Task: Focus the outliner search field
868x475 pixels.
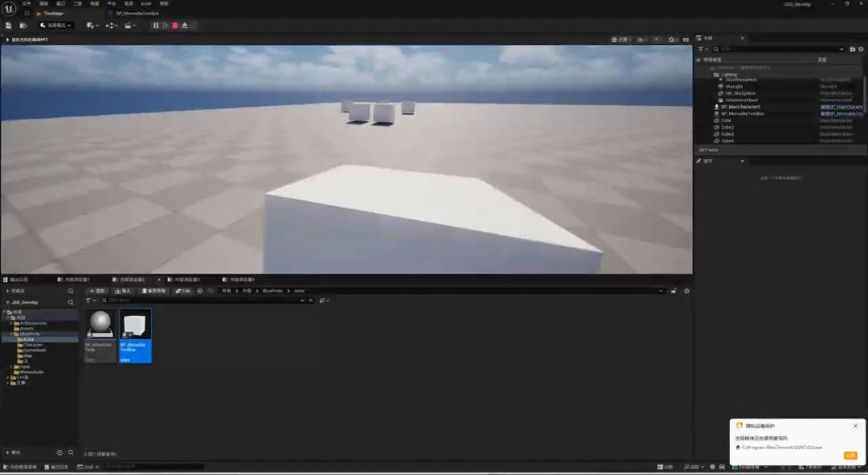Action: (x=780, y=49)
